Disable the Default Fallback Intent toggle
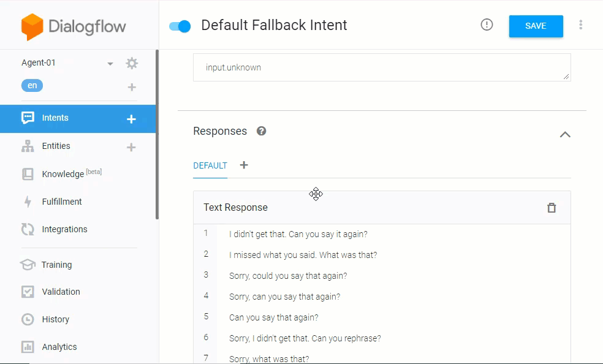 pos(180,25)
